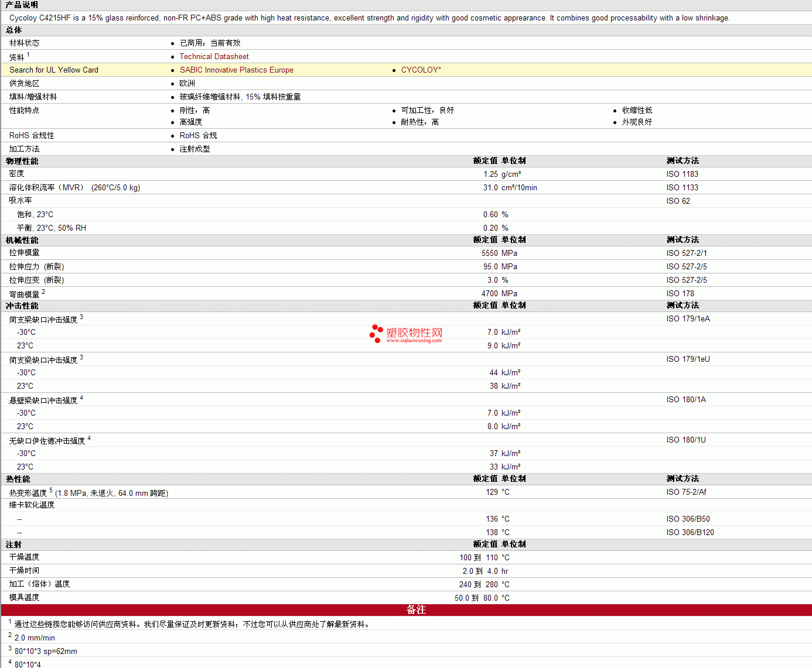Select the 'Search for UL Yellow Card' row label
This screenshot has width=812, height=668.
(x=54, y=70)
